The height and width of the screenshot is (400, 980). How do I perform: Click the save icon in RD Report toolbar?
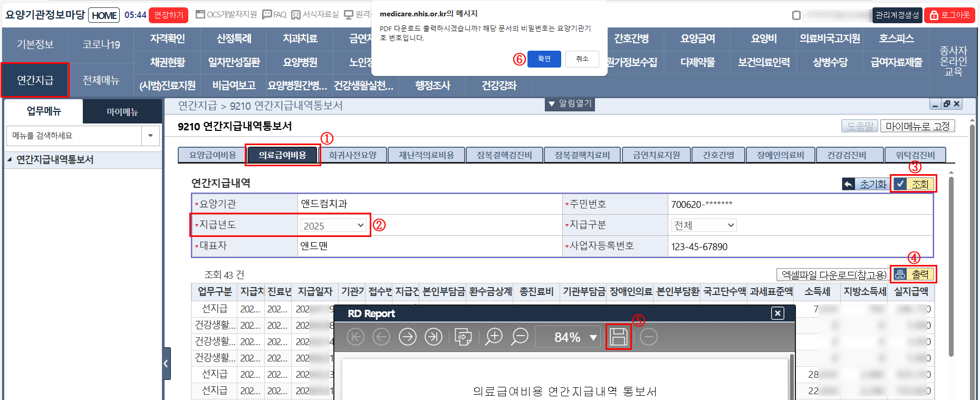pyautogui.click(x=619, y=337)
